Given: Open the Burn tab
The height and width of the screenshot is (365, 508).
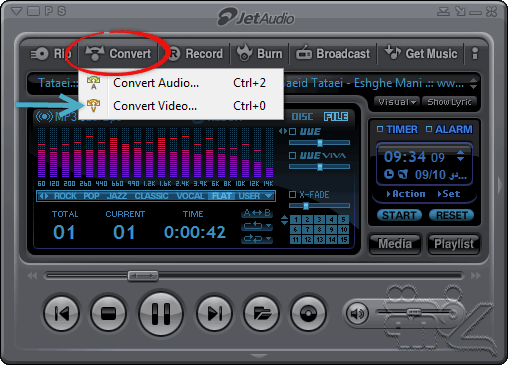Looking at the screenshot, I should coord(259,53).
